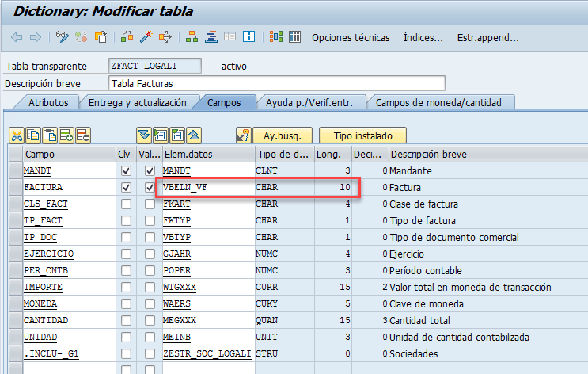Viewport: 588px width, 374px height.
Task: Click the data element WAERS
Action: tap(176, 303)
